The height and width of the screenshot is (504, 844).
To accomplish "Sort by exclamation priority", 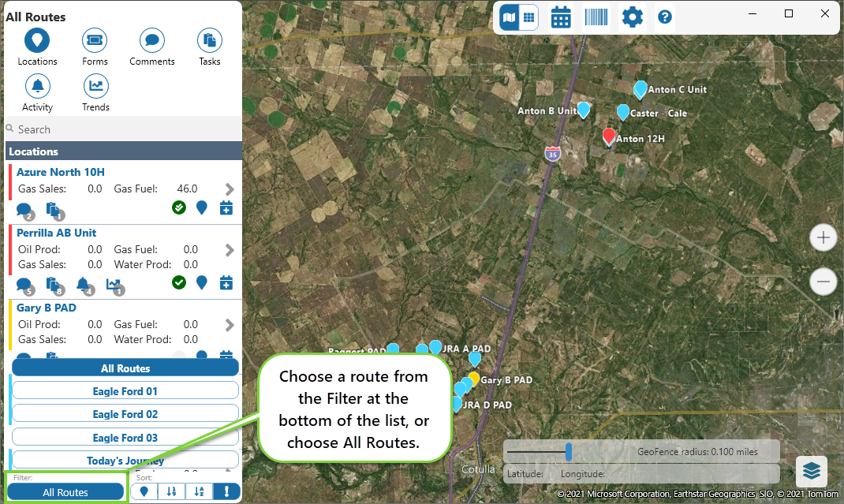I will tap(226, 491).
